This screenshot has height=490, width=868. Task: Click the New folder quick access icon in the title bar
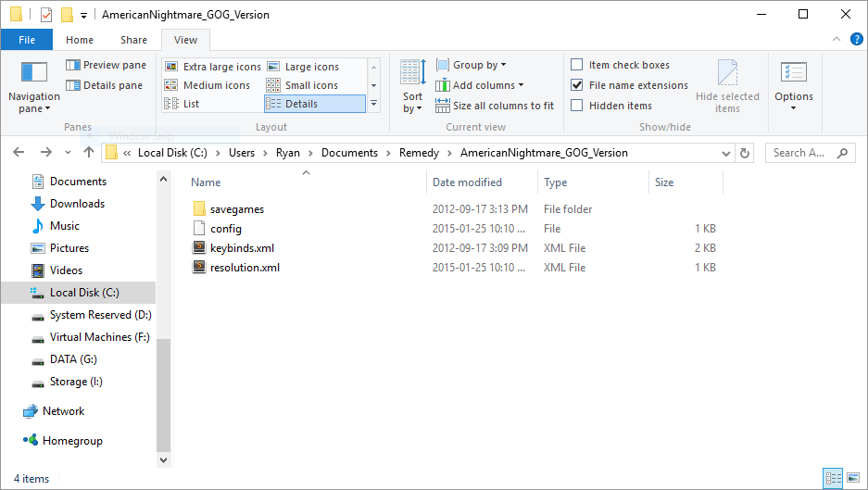(67, 15)
